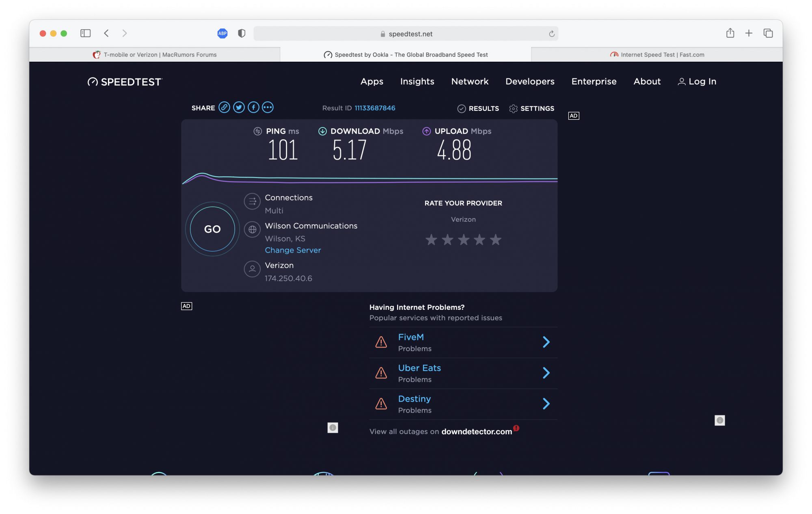This screenshot has height=514, width=812.
Task: Open Result ID 11133687846 link
Action: point(375,108)
